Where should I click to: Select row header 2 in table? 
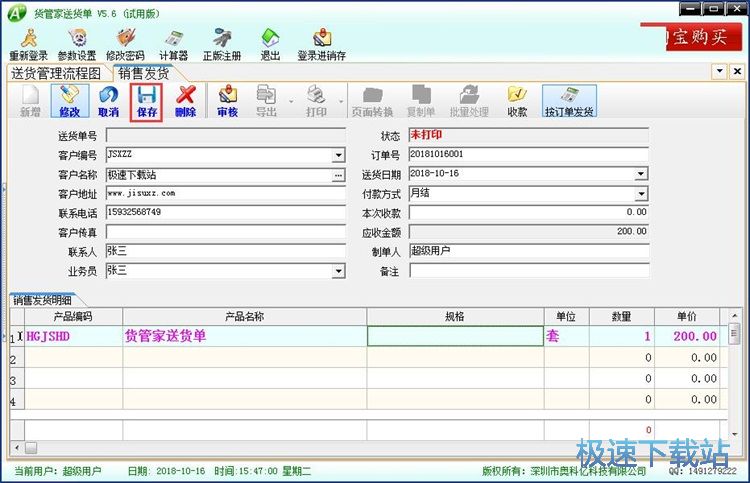point(17,358)
